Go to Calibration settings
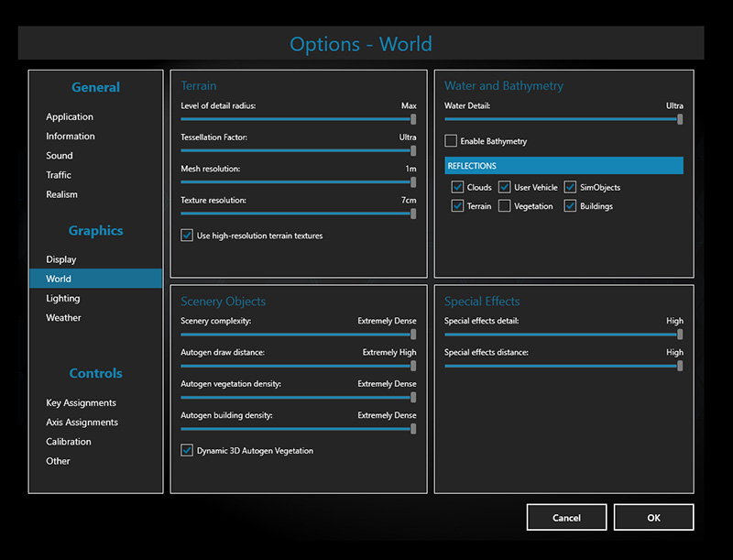 click(x=68, y=442)
